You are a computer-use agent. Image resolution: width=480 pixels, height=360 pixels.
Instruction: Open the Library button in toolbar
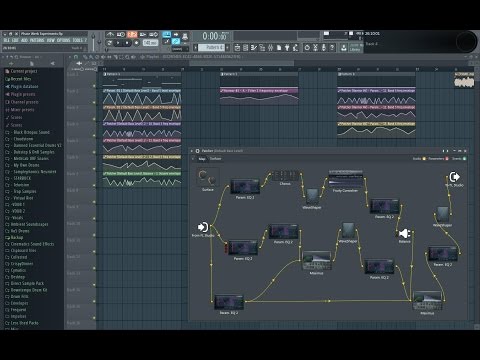tap(356, 47)
